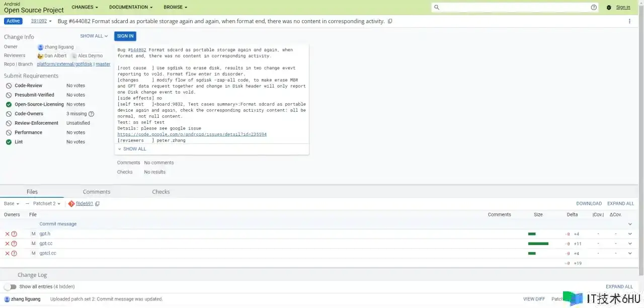
Task: Open the Base patchset dropdown
Action: click(x=12, y=204)
